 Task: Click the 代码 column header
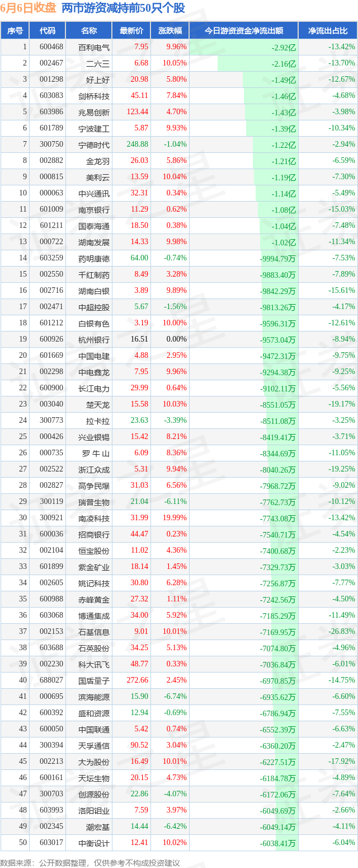pos(48,31)
